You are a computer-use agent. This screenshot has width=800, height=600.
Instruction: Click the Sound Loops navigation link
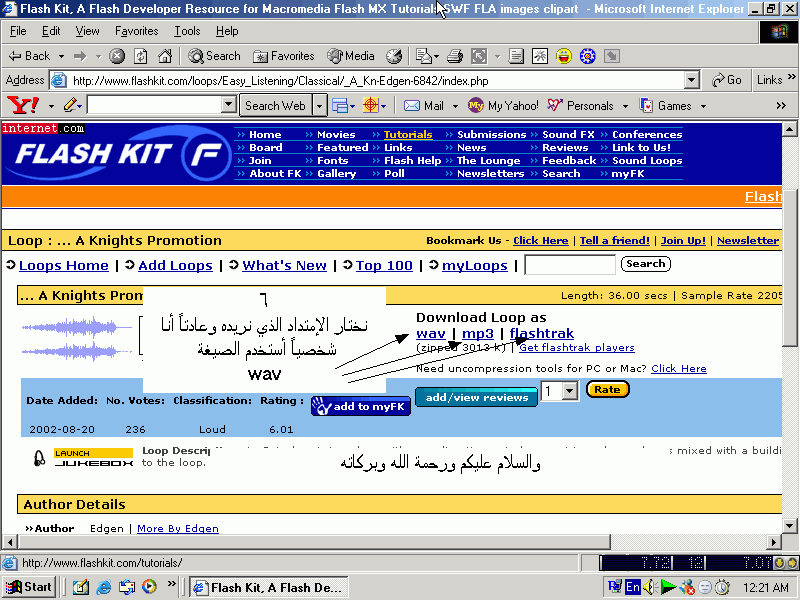(x=647, y=161)
